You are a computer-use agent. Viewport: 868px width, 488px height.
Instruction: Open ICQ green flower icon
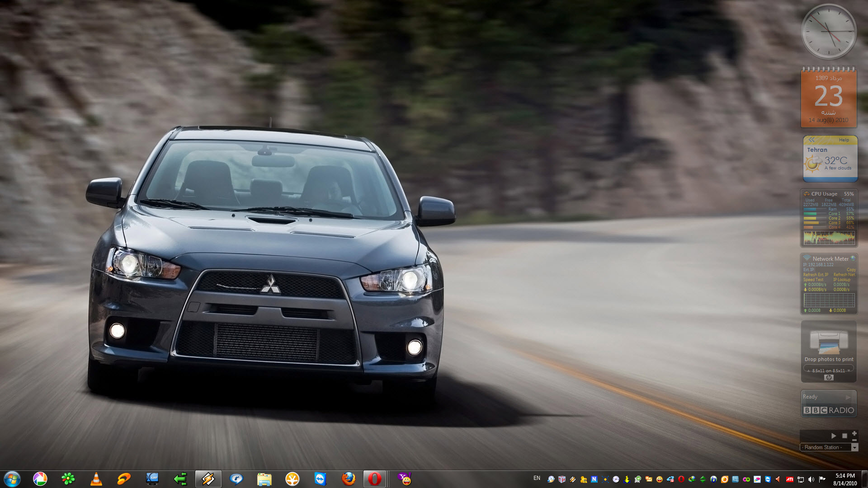pyautogui.click(x=68, y=479)
